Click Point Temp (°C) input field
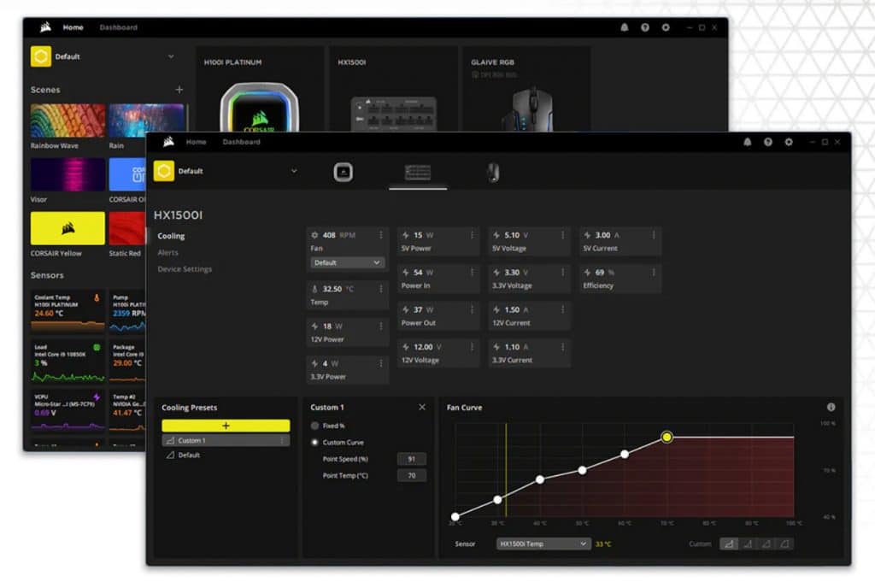Viewport: 875px width, 588px height. point(411,476)
